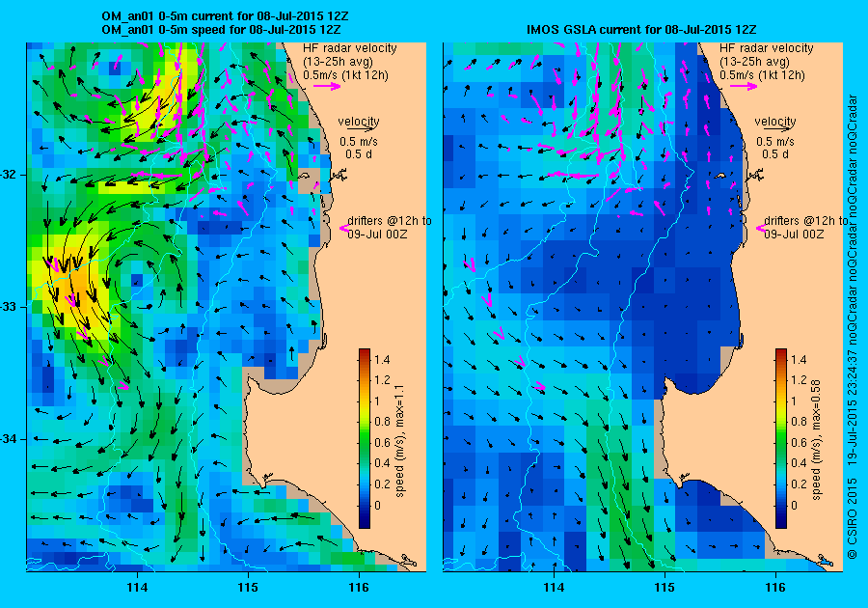The image size is (868, 608).
Task: Click '0.5 m/s' under velocity on the left map
Action: (x=359, y=142)
